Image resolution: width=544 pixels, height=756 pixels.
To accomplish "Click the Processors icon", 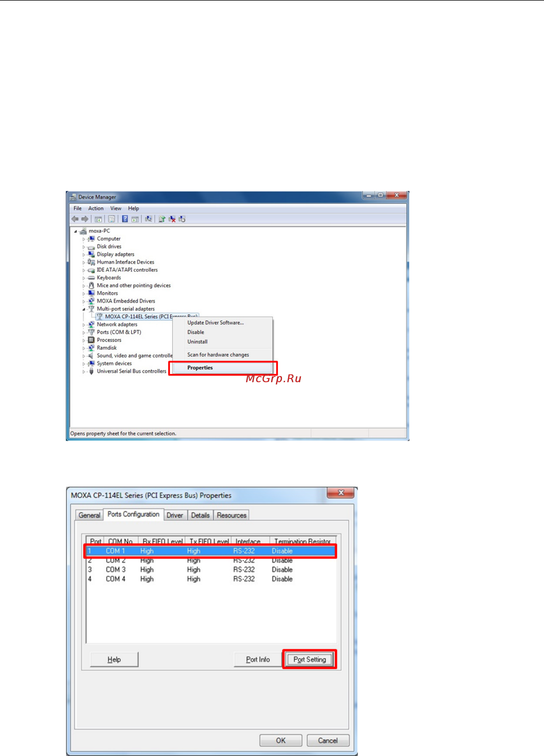I will (91, 340).
